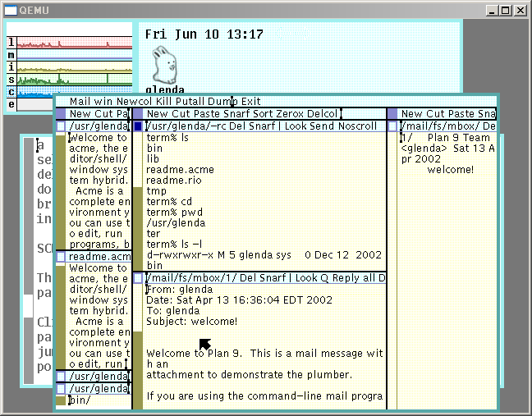The height and width of the screenshot is (416, 532).
Task: Click Newcol in the acme top tag
Action: point(135,102)
